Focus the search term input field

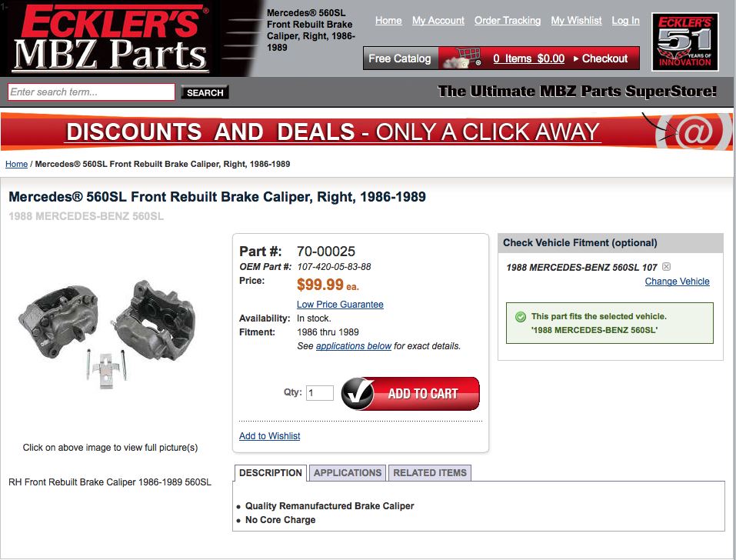click(x=92, y=92)
